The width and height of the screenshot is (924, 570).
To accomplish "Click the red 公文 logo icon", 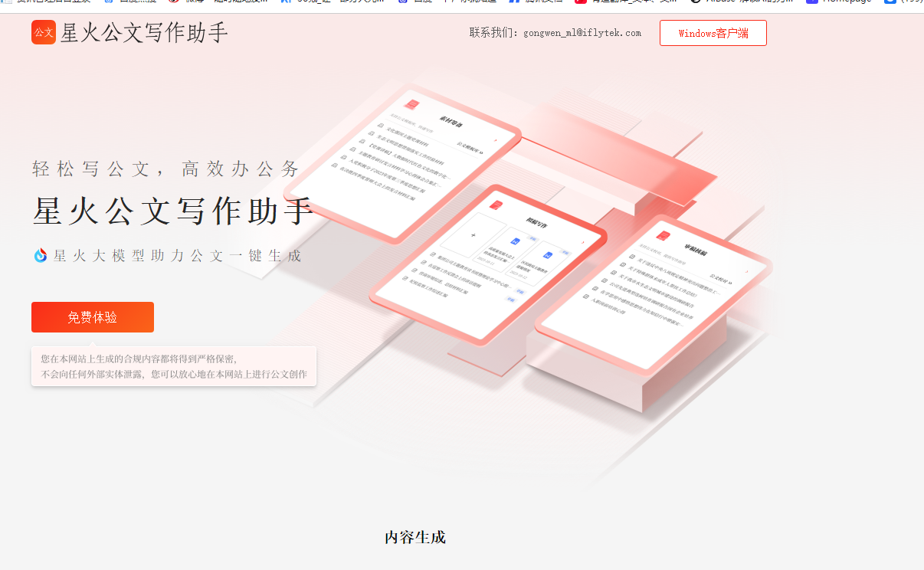I will click(44, 33).
